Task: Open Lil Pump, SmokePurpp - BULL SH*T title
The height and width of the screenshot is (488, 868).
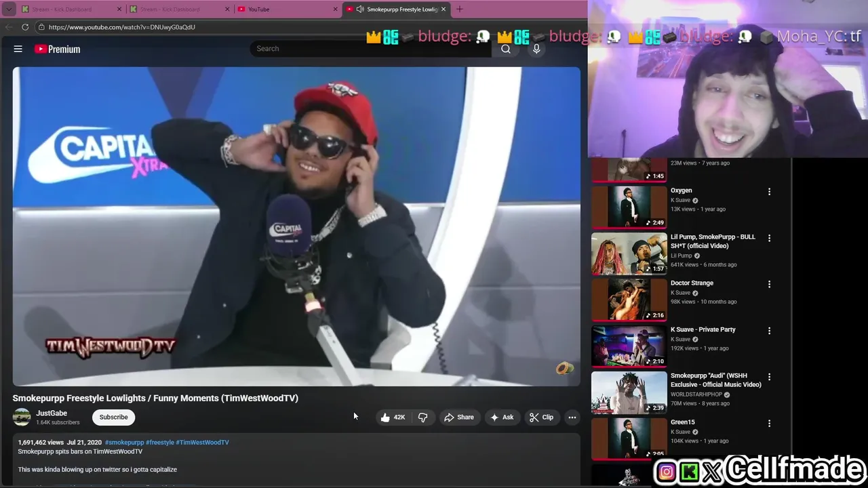Action: [713, 241]
